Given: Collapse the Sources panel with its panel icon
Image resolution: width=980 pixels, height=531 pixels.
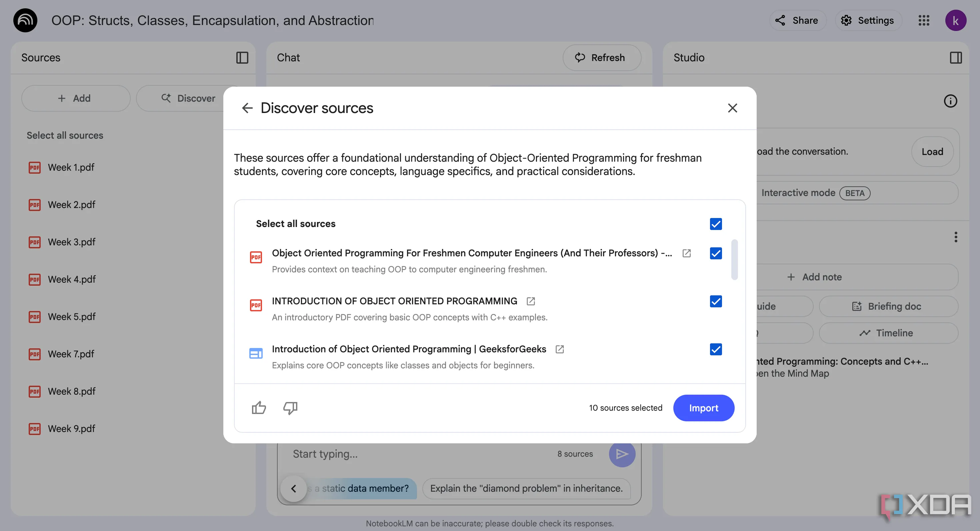Looking at the screenshot, I should [242, 58].
